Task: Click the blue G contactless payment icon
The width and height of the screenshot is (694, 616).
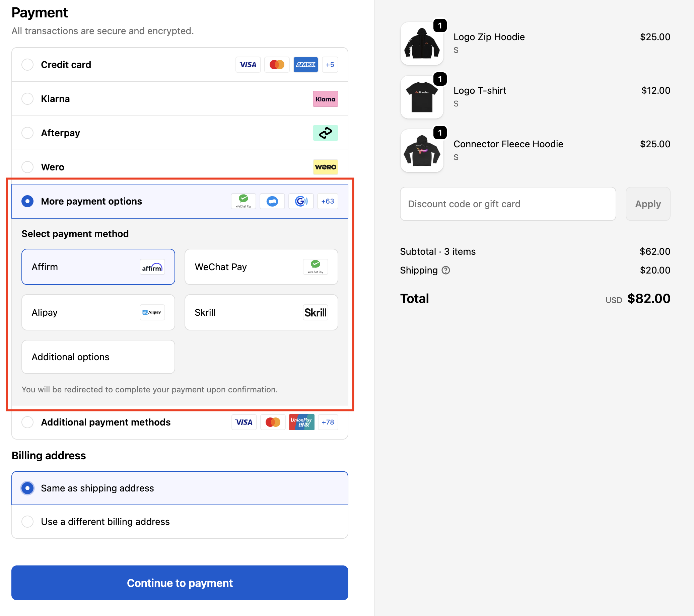Action: point(301,201)
